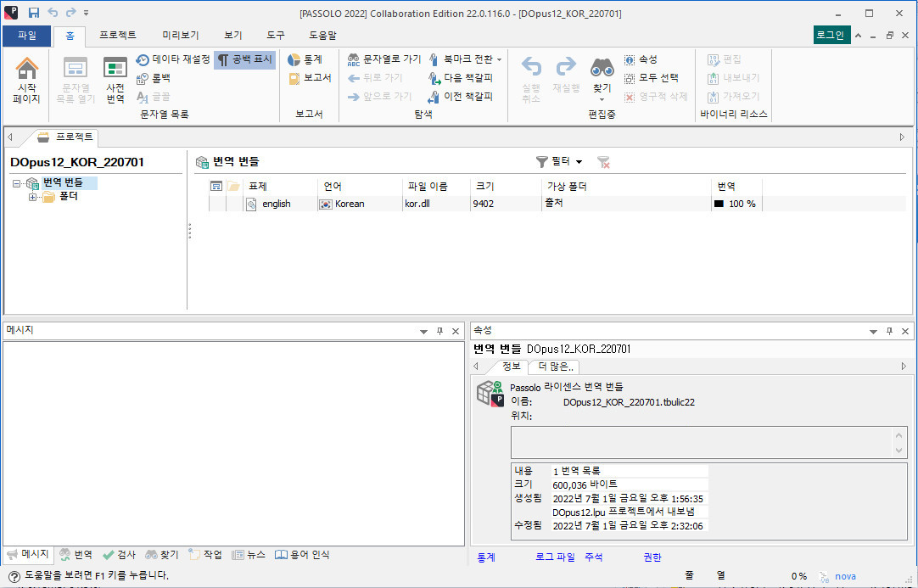Select 폴더 in the project tree
Screen dimensions: 918x588
[x=69, y=197]
